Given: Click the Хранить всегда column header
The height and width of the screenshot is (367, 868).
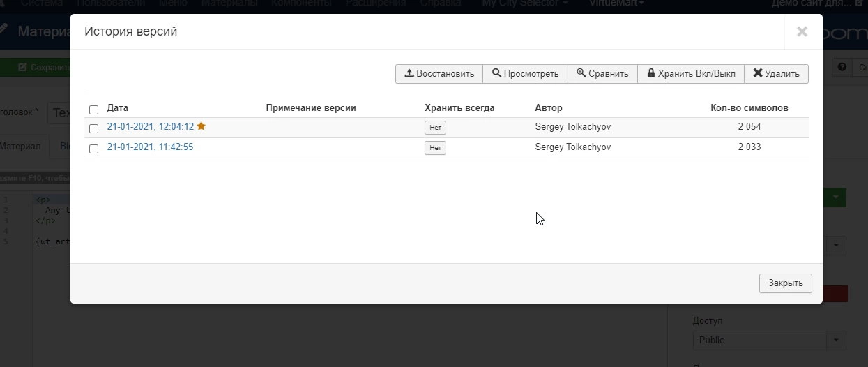Looking at the screenshot, I should pos(459,108).
